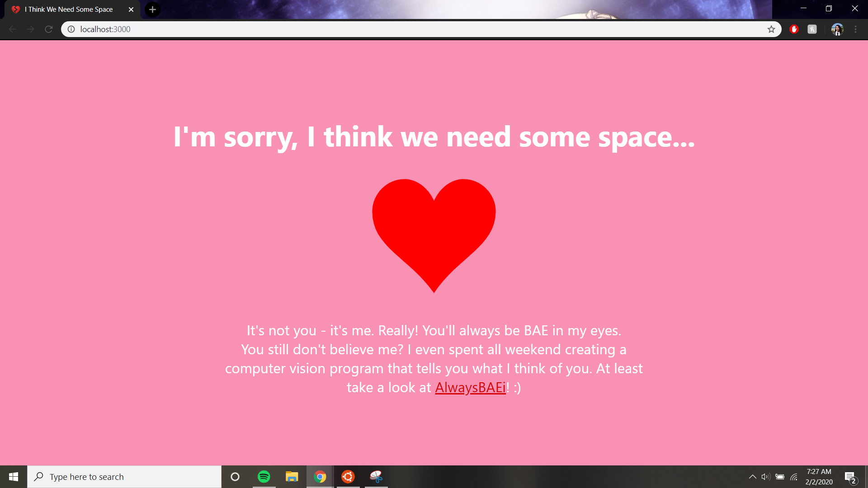
Task: Open the volume control in tray
Action: click(765, 477)
